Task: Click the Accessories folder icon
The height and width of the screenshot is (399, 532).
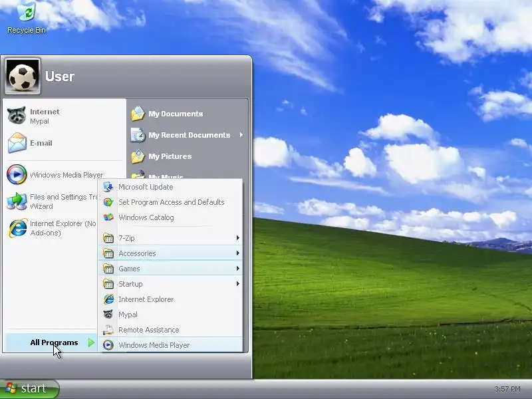Action: [x=108, y=253]
